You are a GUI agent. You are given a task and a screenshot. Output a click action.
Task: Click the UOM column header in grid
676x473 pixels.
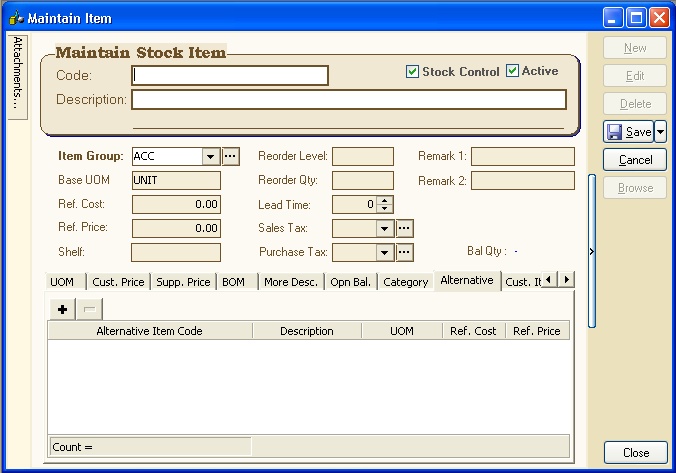pos(402,331)
